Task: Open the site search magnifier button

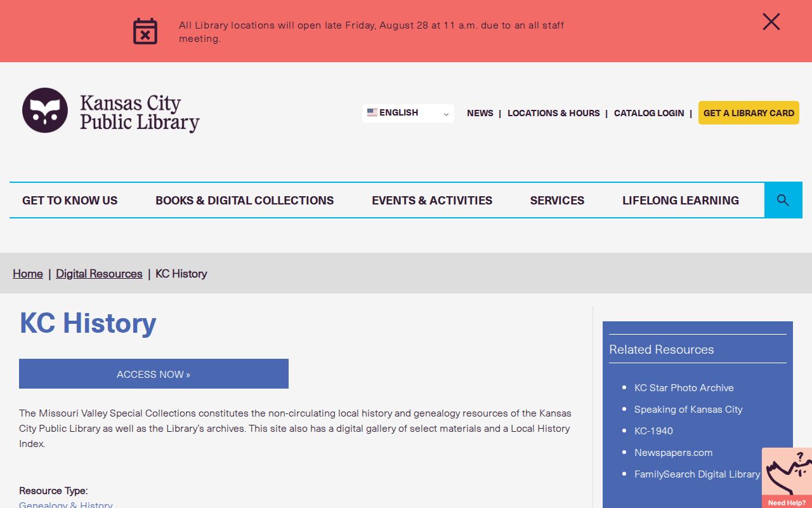Action: coord(783,200)
